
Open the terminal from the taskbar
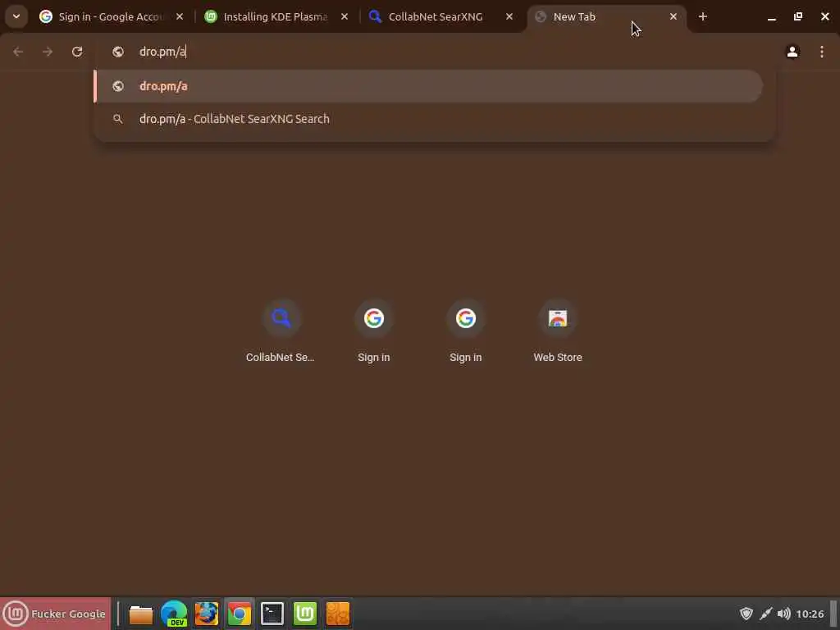(272, 614)
